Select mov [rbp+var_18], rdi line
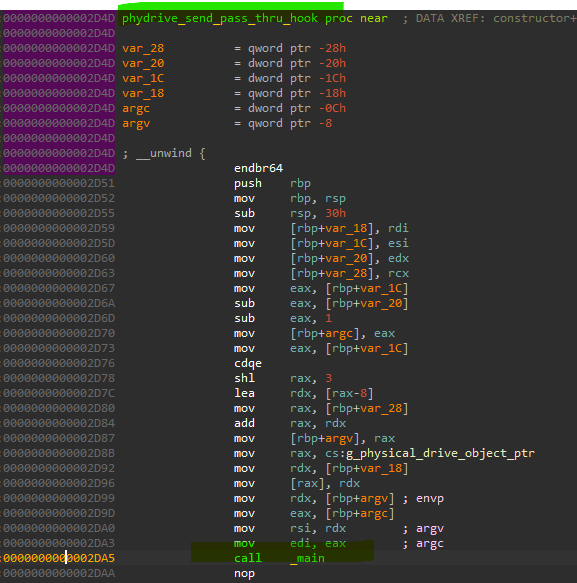Image resolution: width=577 pixels, height=583 pixels. tap(321, 228)
